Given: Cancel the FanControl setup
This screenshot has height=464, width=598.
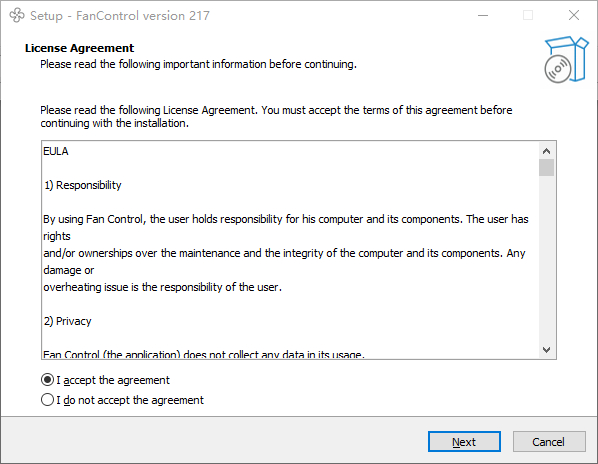Looking at the screenshot, I should tap(548, 442).
